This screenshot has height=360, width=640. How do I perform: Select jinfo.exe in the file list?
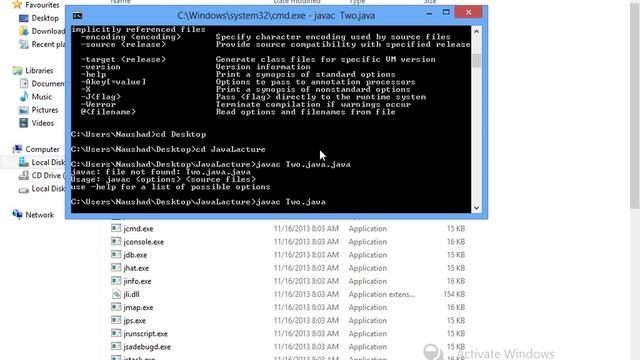tap(137, 281)
